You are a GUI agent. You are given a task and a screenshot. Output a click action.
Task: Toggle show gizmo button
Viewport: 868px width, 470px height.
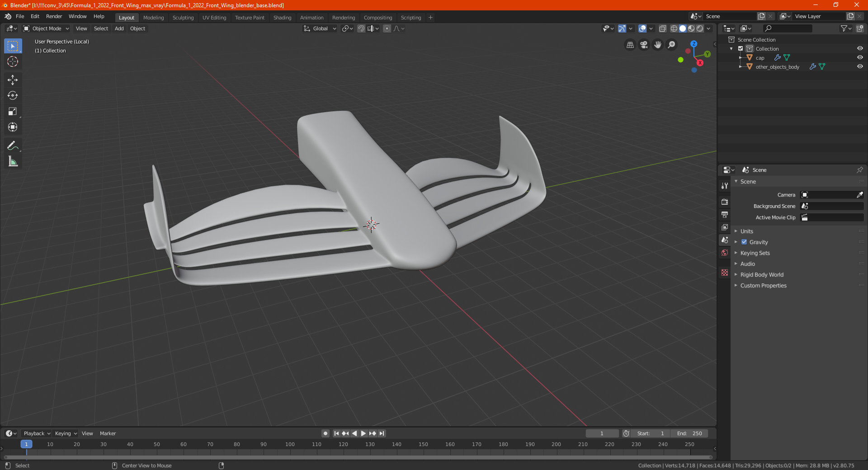(622, 28)
